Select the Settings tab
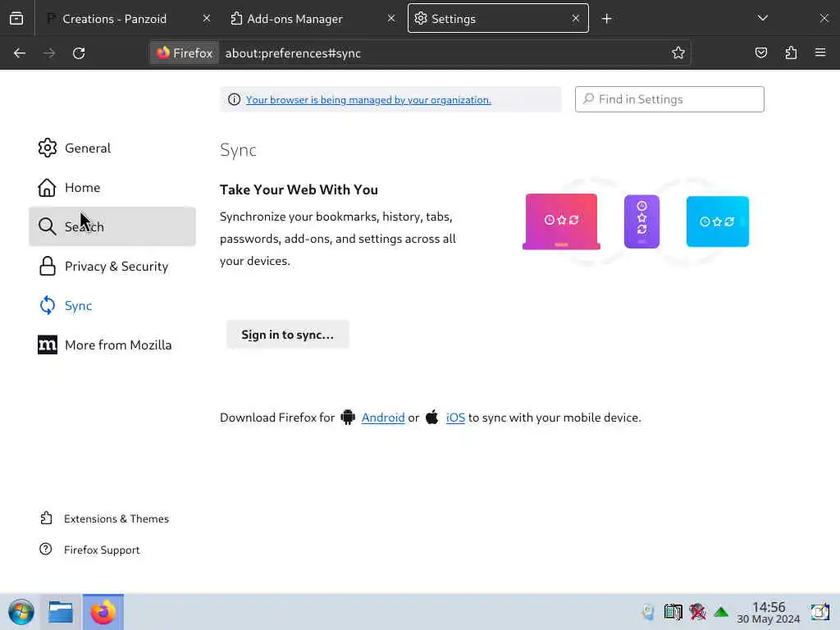840x630 pixels. click(498, 19)
